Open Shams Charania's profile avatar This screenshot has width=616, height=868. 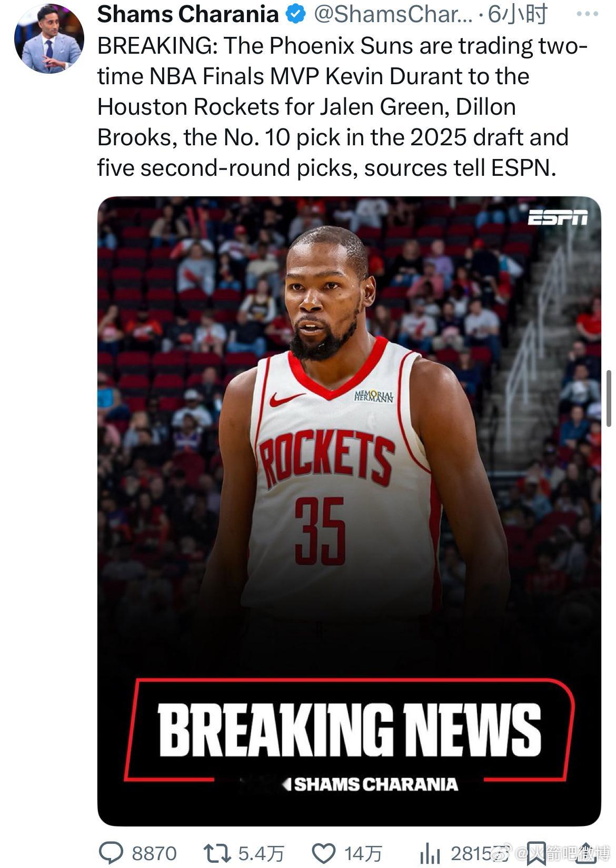49,38
